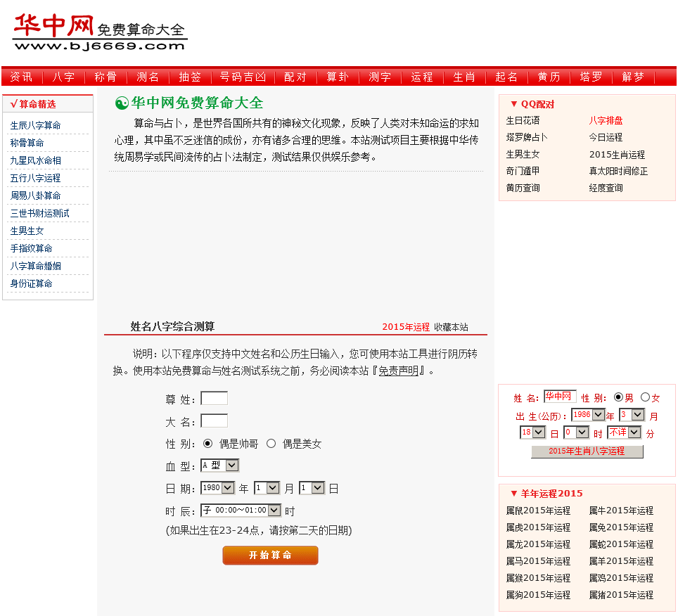678x616 pixels.
Task: Select the 抽签 navigation item
Action: [190, 77]
